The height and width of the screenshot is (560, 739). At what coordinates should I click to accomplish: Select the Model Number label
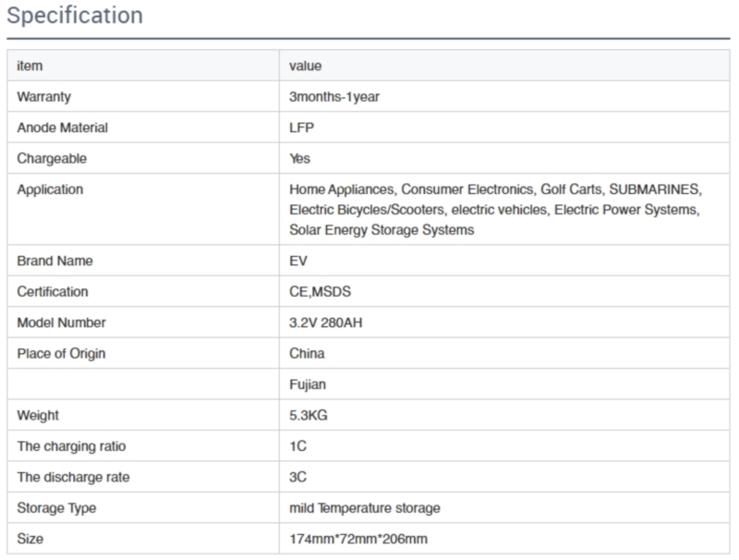[x=61, y=323]
